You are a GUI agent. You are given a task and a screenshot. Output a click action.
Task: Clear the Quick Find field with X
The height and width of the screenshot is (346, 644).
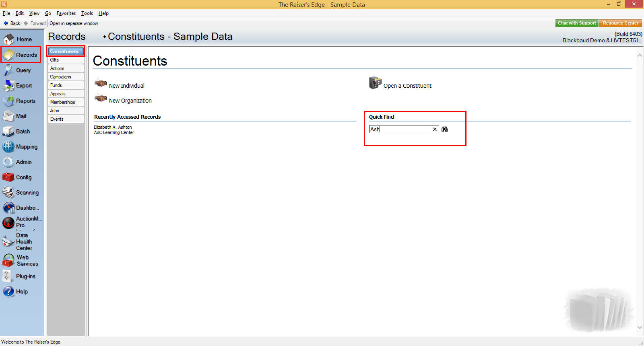tap(435, 129)
